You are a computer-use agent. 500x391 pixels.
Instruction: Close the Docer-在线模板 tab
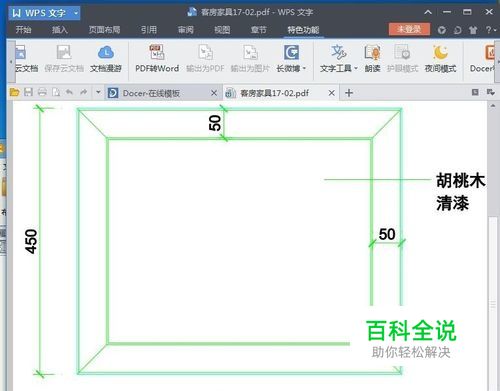(x=214, y=93)
